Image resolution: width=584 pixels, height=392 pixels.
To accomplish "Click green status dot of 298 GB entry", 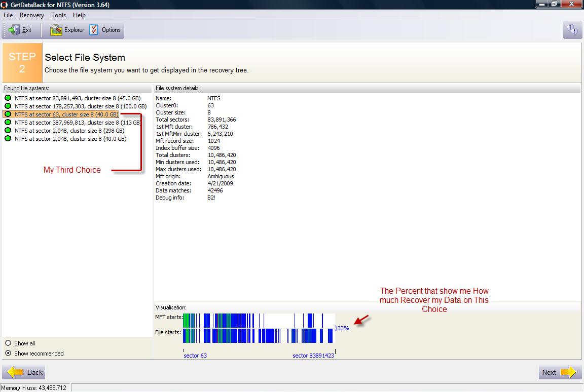I will 8,131.
